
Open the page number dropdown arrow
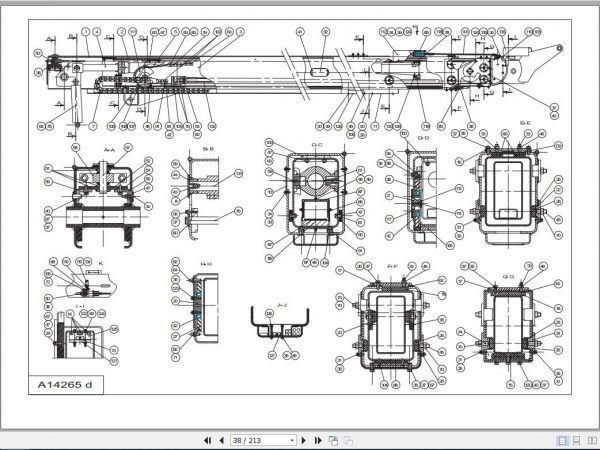click(292, 440)
